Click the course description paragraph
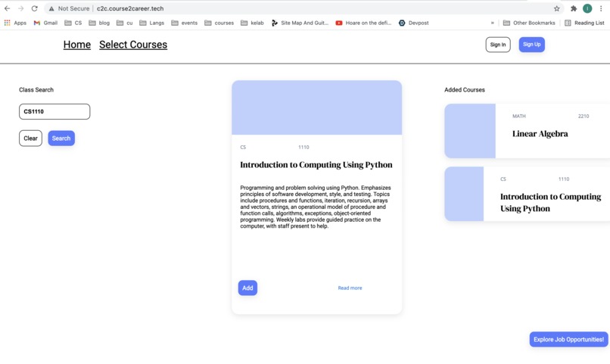 point(316,207)
